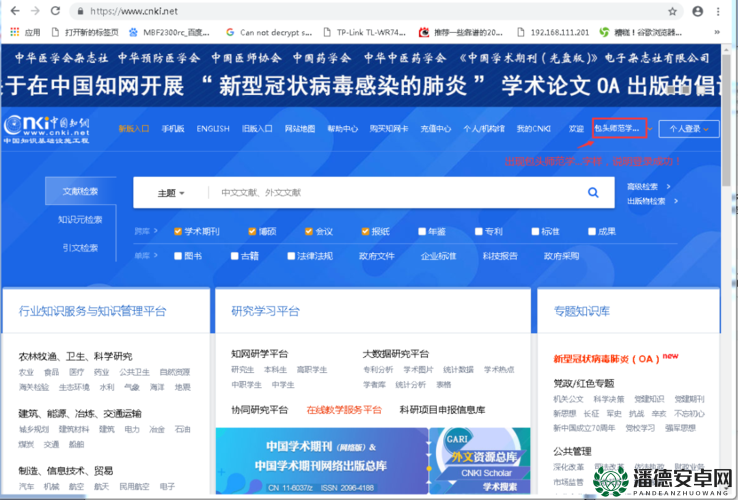Open 帮助中心 help center
Screen dimensions: 738x500
pos(343,129)
